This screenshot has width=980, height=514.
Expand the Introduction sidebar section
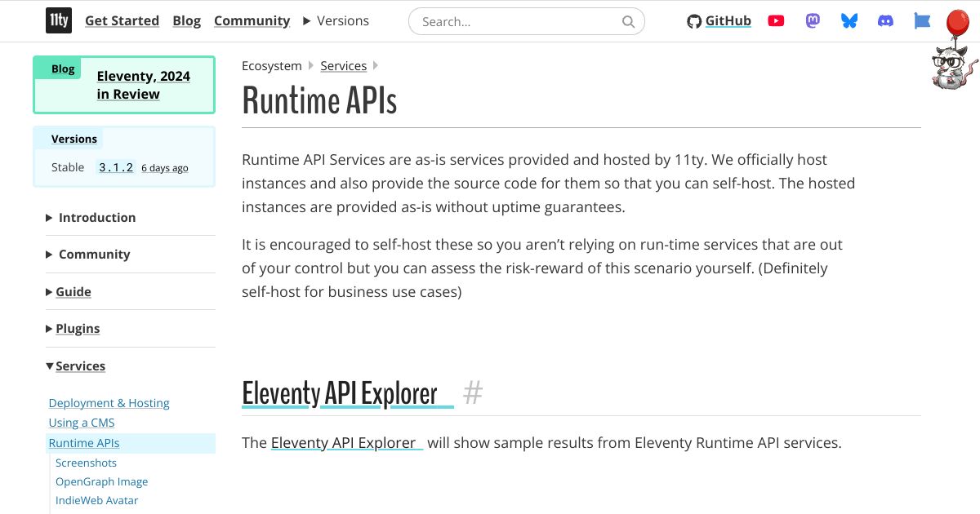(x=91, y=217)
